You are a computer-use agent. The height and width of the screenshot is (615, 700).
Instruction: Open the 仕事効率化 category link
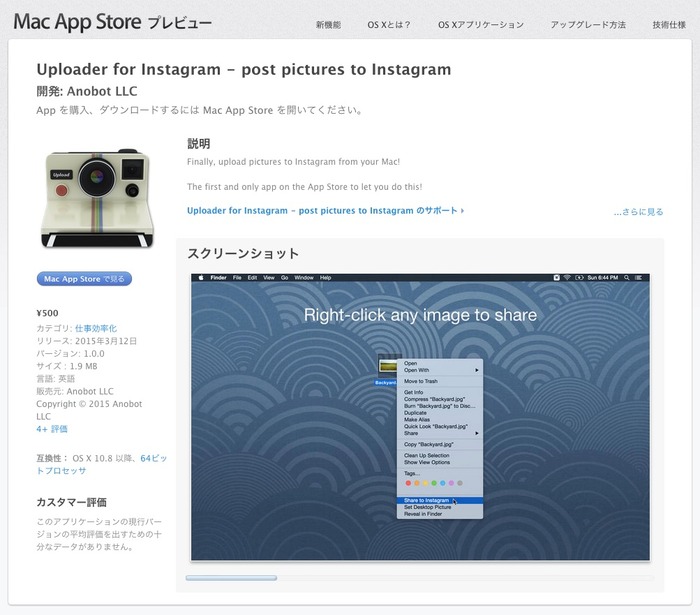point(96,328)
